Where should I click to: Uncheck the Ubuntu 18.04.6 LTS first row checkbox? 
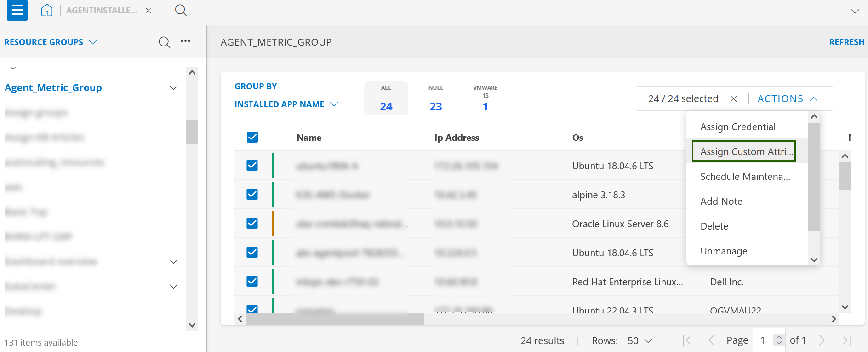(x=252, y=165)
